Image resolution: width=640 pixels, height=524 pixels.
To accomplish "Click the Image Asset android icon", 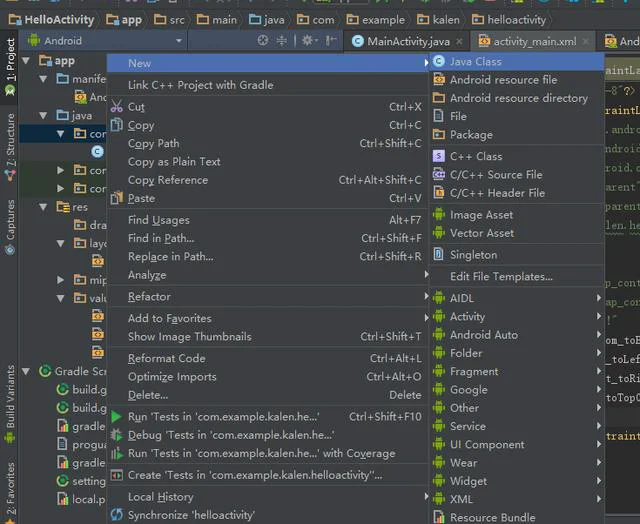I will point(439,215).
